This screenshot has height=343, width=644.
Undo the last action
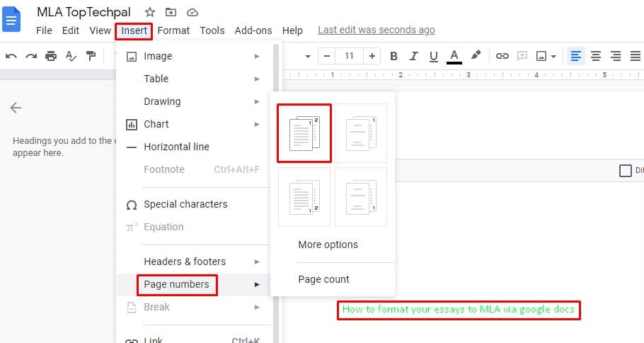click(x=11, y=56)
